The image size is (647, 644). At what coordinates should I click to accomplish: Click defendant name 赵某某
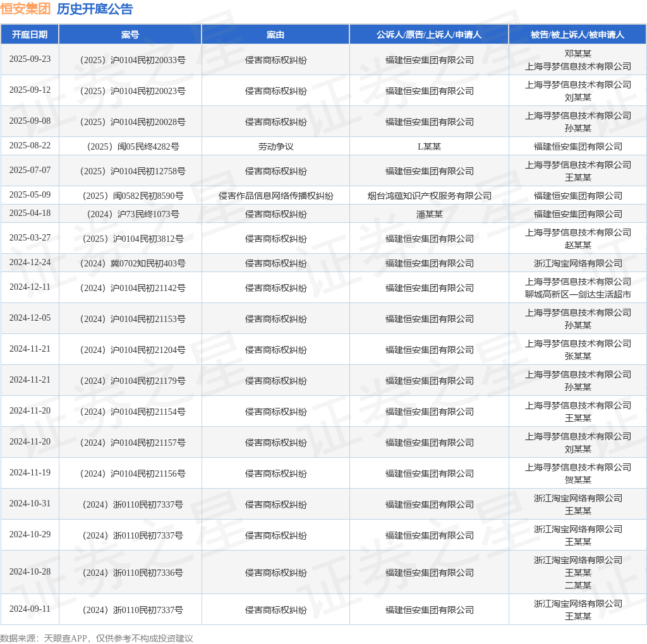tap(578, 245)
